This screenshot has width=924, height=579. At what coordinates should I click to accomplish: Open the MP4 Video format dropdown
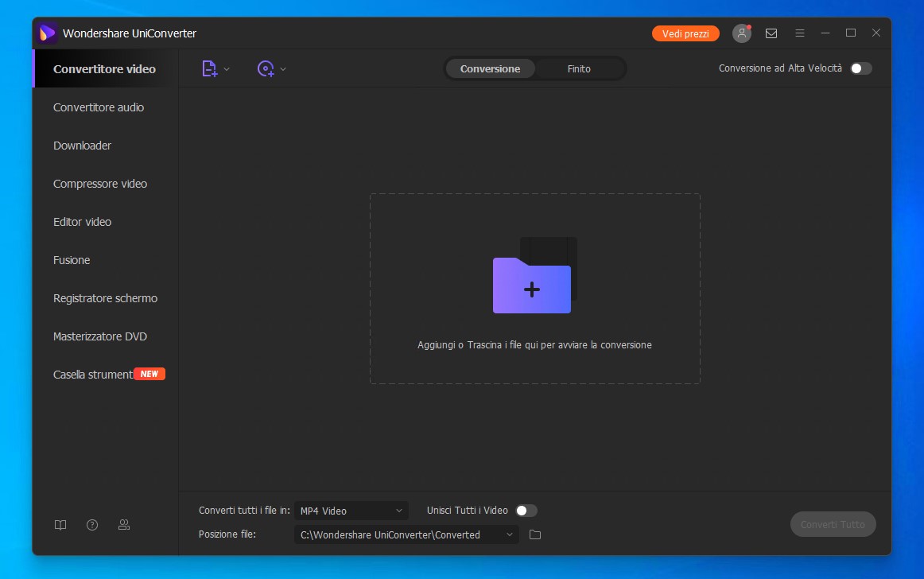tap(351, 511)
